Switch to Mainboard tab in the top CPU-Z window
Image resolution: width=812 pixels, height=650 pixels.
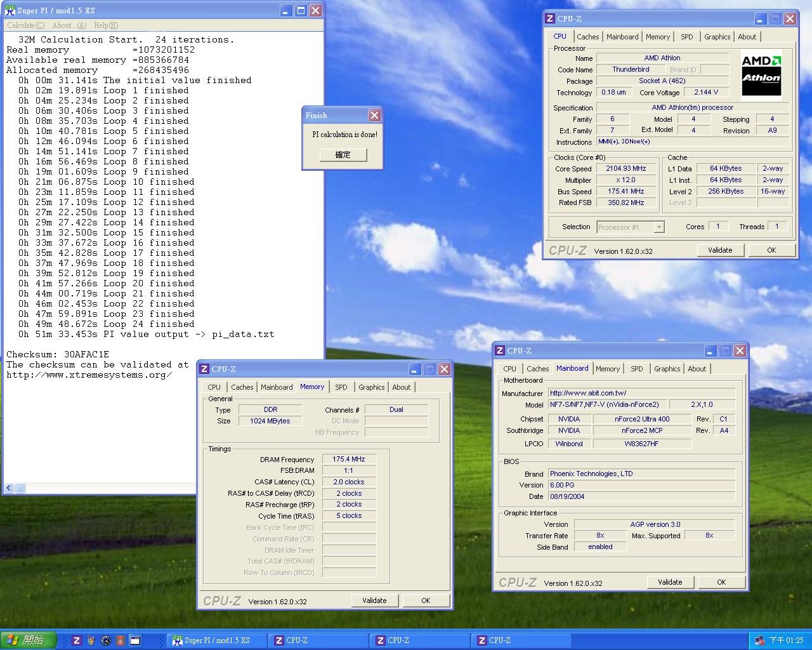click(x=622, y=37)
